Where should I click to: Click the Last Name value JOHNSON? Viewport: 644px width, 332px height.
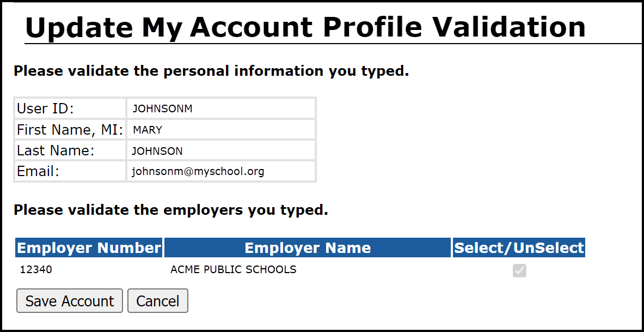[x=157, y=151]
